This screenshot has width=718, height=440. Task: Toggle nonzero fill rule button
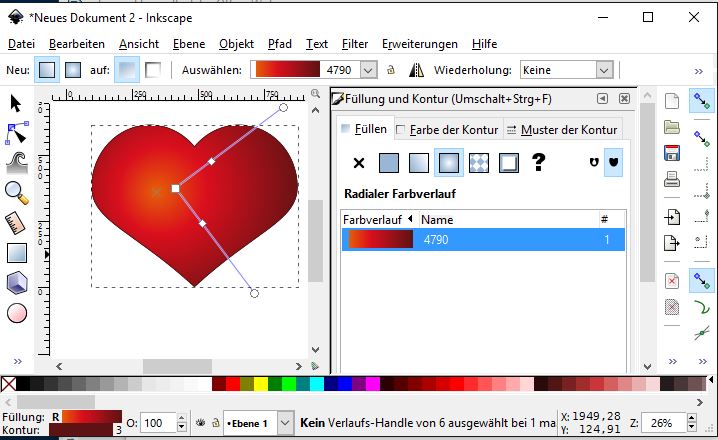tap(614, 162)
